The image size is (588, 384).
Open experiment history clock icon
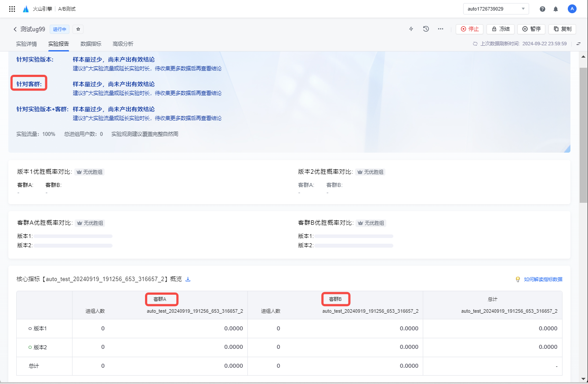tap(426, 29)
